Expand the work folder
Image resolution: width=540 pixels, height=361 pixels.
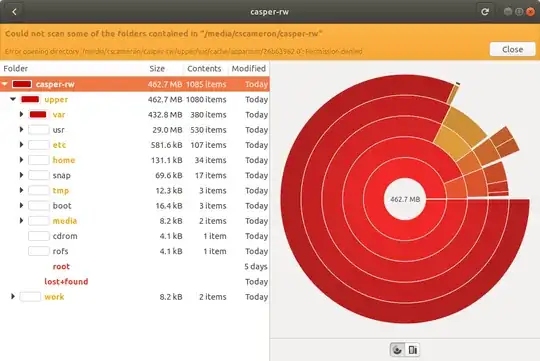point(13,296)
